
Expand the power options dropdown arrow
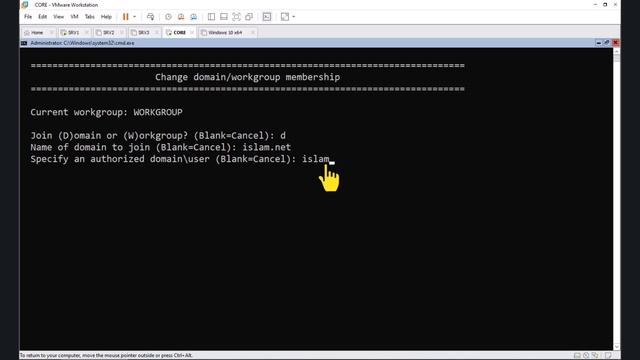(x=134, y=17)
